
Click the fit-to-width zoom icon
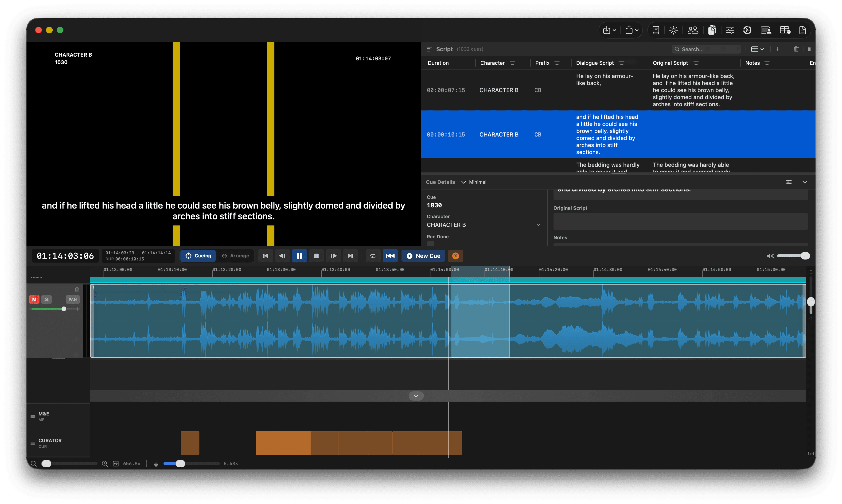(116, 464)
